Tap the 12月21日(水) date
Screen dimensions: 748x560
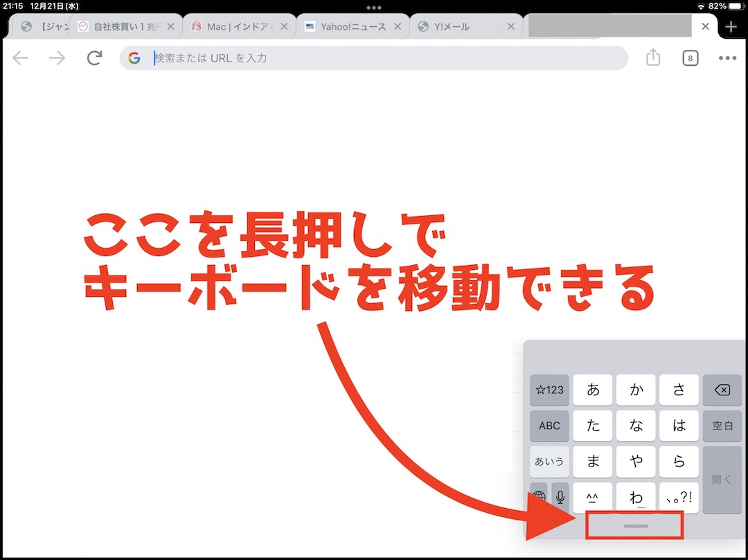53,7
